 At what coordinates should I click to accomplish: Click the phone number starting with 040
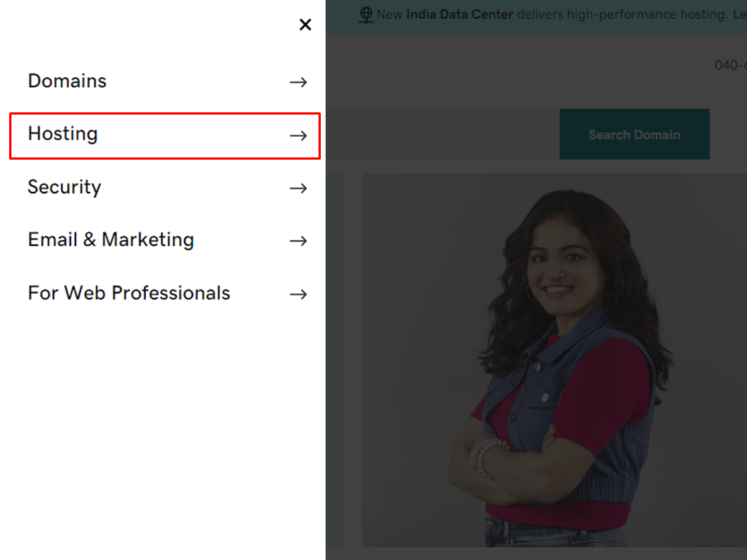tap(730, 66)
